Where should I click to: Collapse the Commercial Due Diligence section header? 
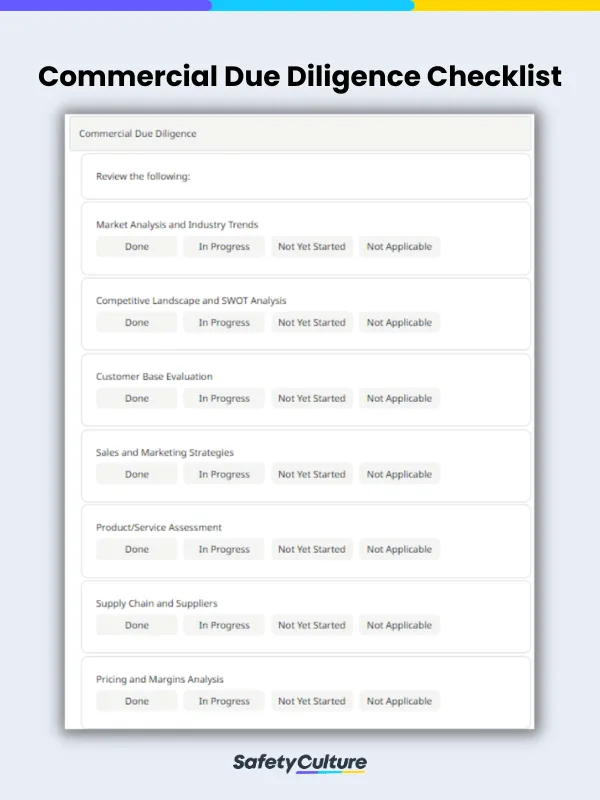point(300,134)
